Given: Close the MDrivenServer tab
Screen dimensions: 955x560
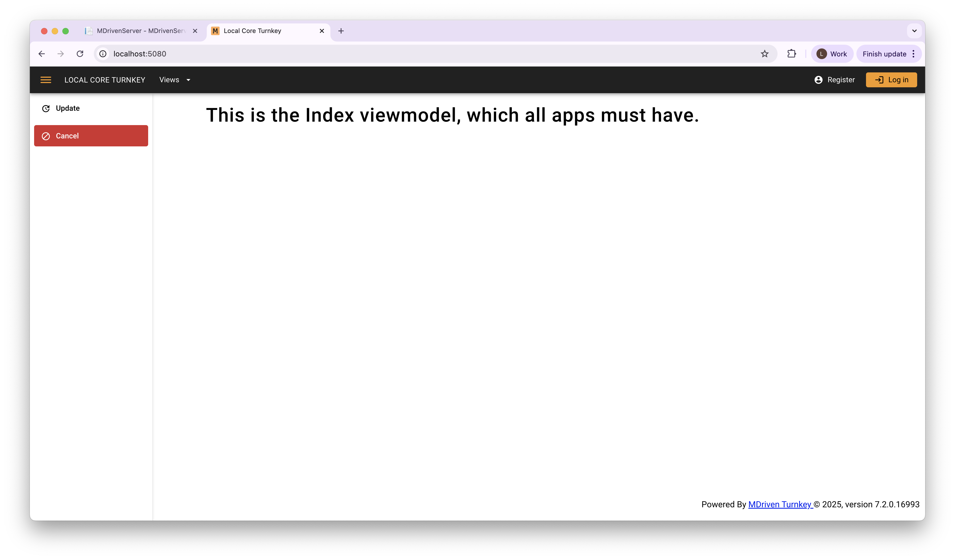Looking at the screenshot, I should coord(195,31).
